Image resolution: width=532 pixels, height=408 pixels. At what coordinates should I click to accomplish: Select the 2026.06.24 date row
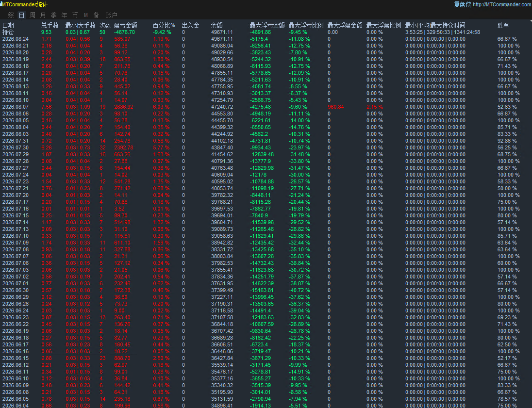point(15,310)
